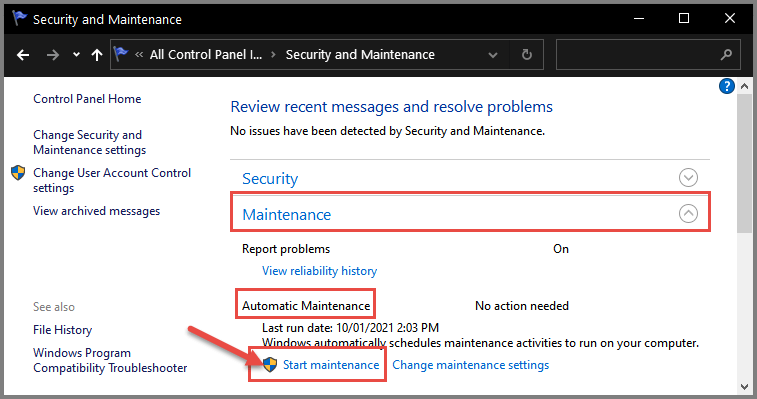This screenshot has height=399, width=757.
Task: Click the flag icon in address bar
Action: [x=121, y=53]
